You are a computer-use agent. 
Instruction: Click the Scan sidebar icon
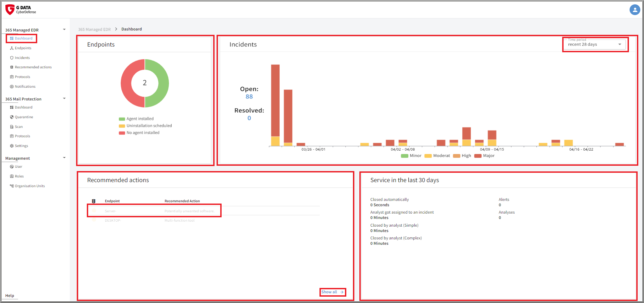tap(12, 127)
